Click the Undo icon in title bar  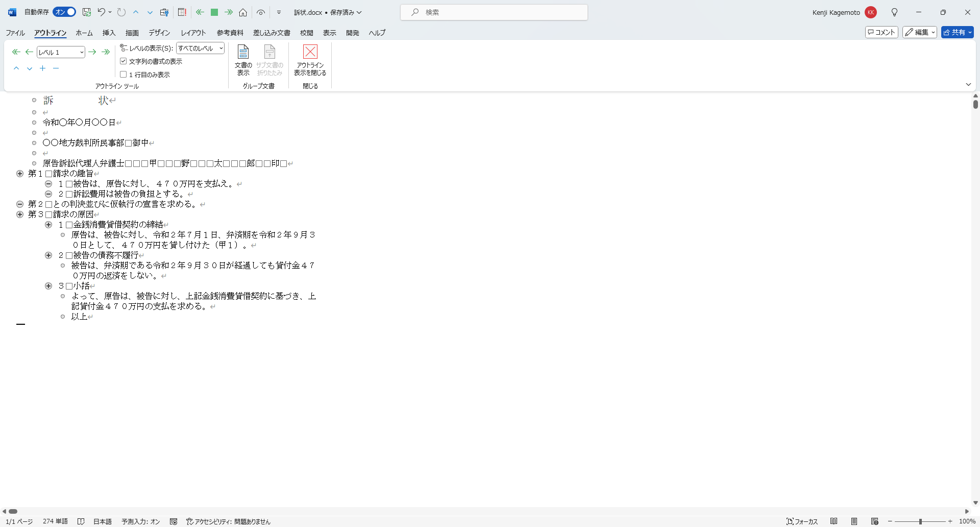101,12
